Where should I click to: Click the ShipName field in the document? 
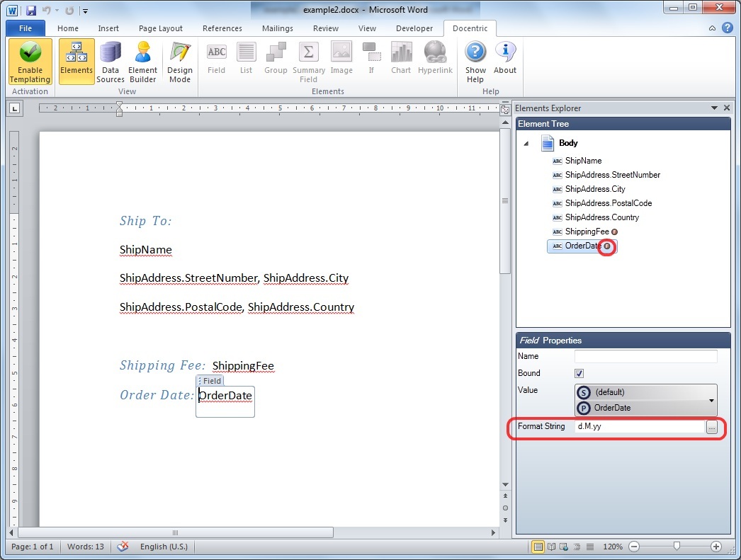[145, 250]
